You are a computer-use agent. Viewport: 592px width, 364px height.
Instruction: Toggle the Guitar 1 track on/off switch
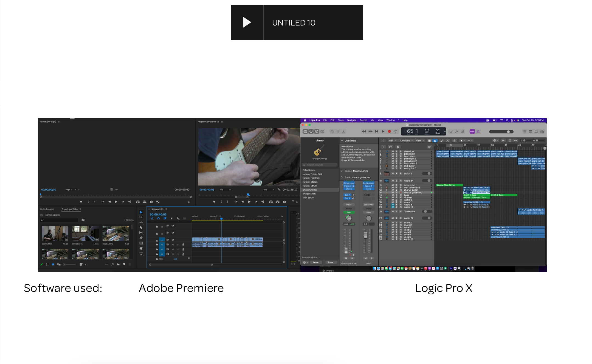coord(427,173)
